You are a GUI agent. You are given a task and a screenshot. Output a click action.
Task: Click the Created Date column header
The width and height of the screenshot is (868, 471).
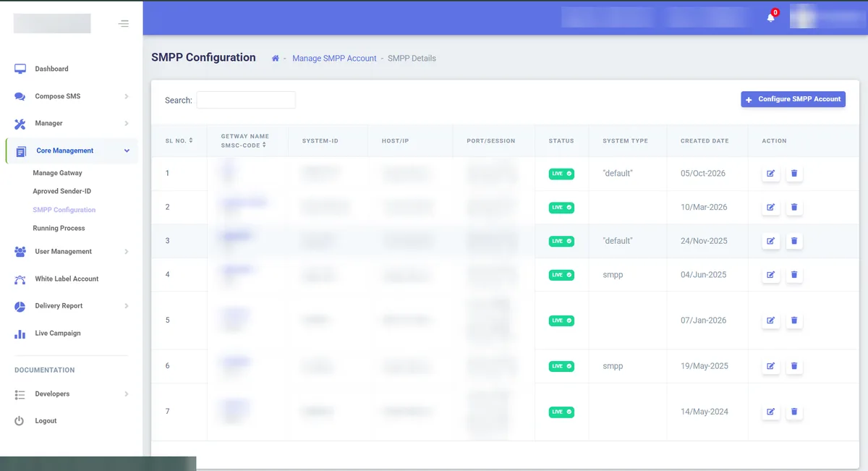[705, 141]
